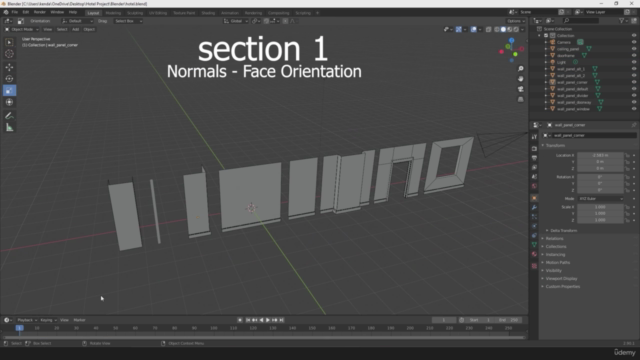Toggle the Location X lock icon
640x360 pixels.
point(627,155)
